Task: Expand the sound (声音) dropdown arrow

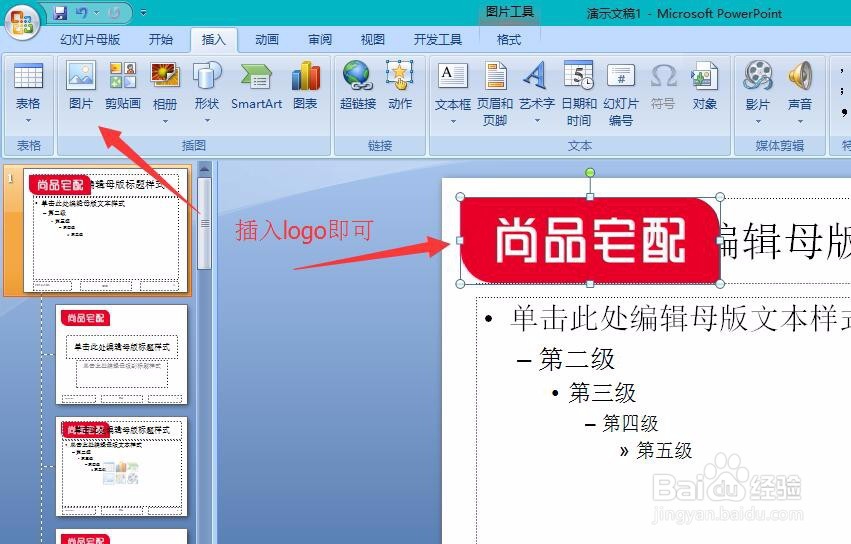Action: pos(800,121)
